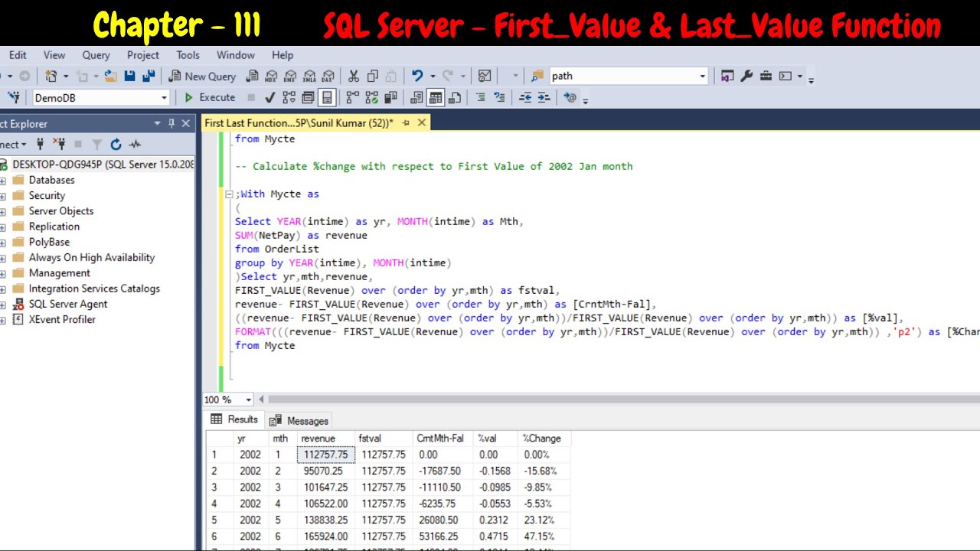The image size is (980, 551).
Task: Click the Increase Indent icon
Action: click(x=544, y=97)
